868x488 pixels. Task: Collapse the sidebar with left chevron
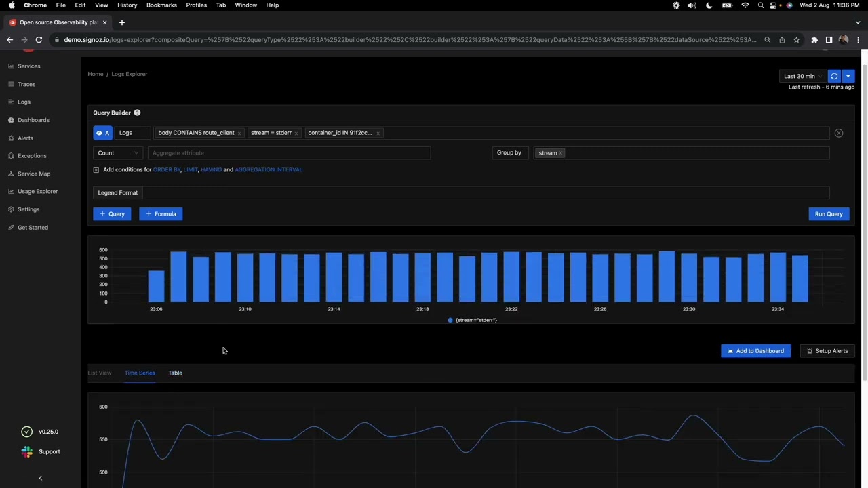40,478
